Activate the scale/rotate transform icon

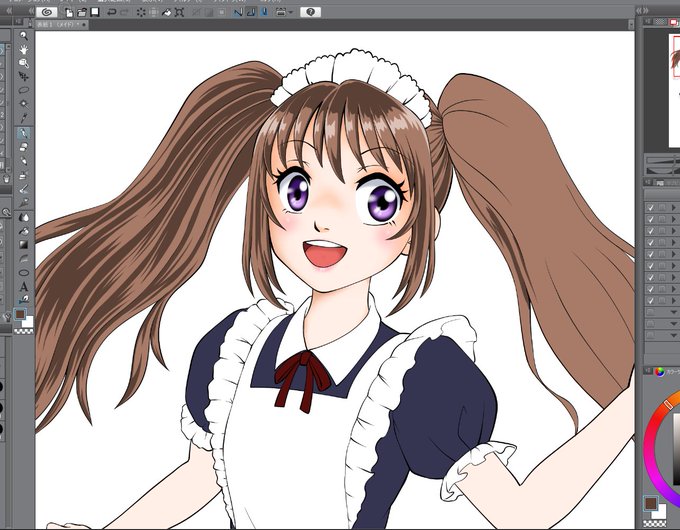[179, 12]
